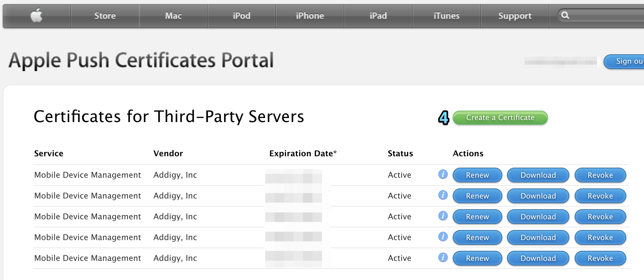Revoke the third certificate

pyautogui.click(x=600, y=217)
